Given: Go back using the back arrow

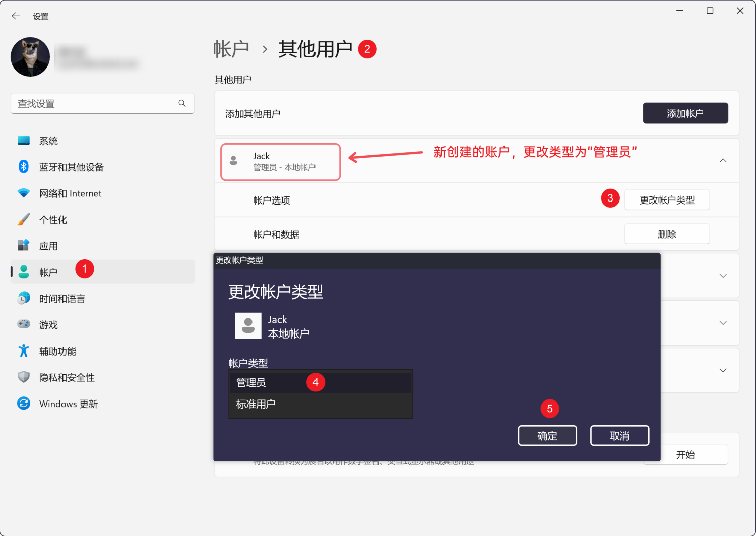Looking at the screenshot, I should click(16, 16).
